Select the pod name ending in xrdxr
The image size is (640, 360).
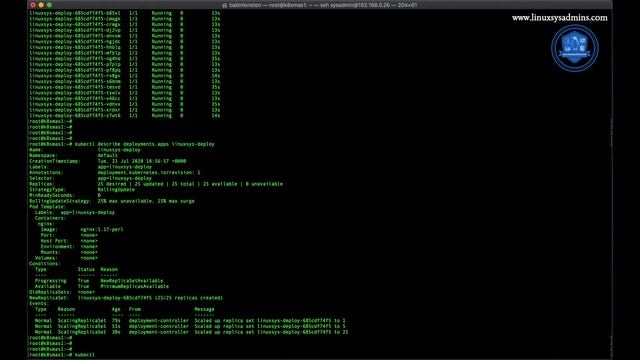tap(75, 110)
